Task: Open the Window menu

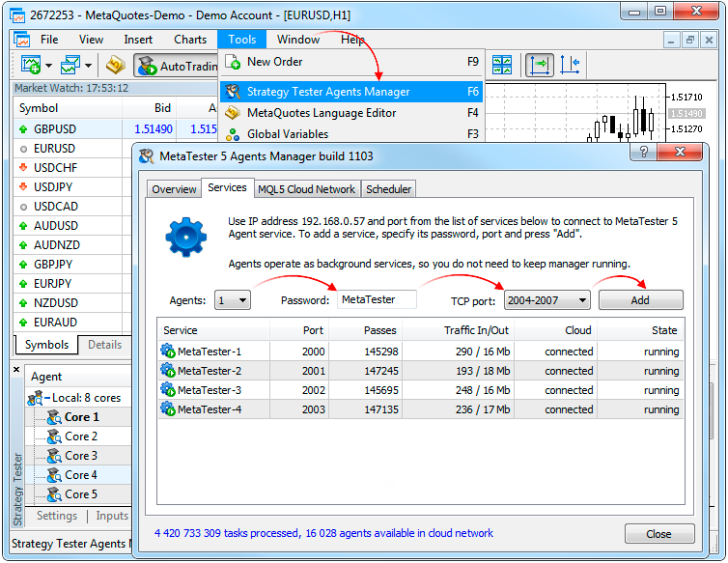Action: click(x=298, y=40)
